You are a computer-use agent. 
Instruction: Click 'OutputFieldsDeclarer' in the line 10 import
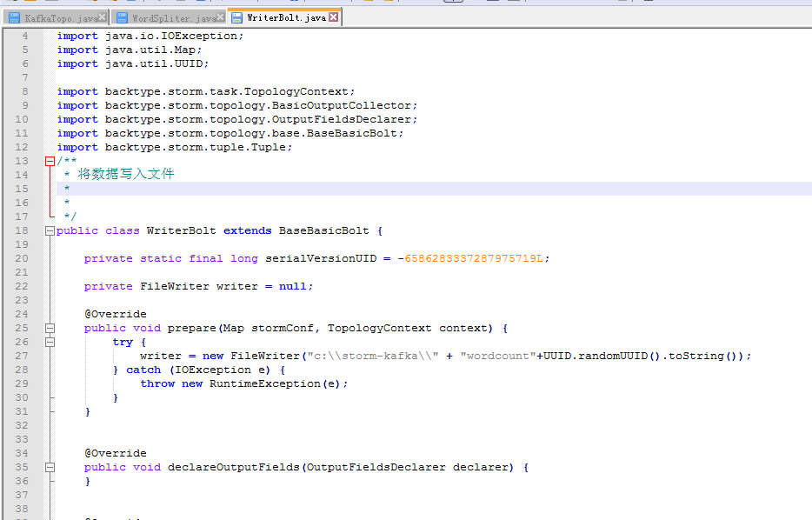(x=342, y=120)
